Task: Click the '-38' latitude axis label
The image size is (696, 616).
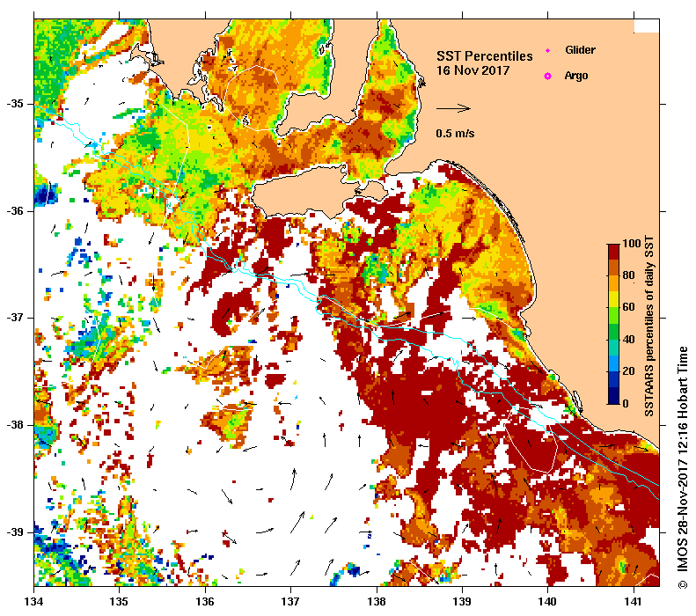Action: click(16, 425)
